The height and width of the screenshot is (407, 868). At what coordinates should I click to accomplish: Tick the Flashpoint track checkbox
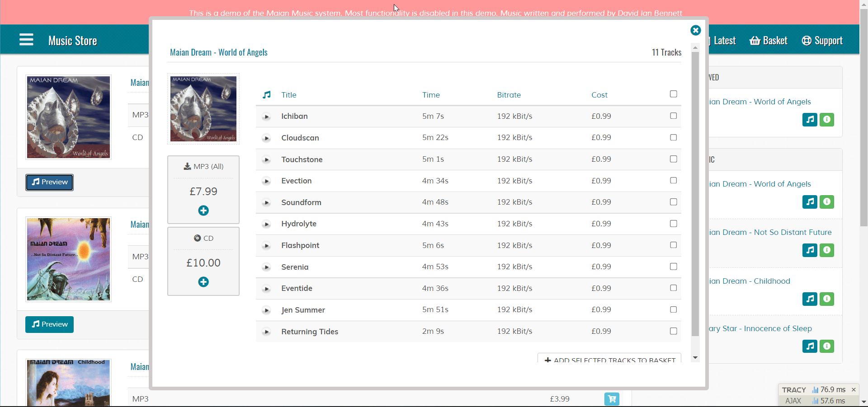click(673, 245)
